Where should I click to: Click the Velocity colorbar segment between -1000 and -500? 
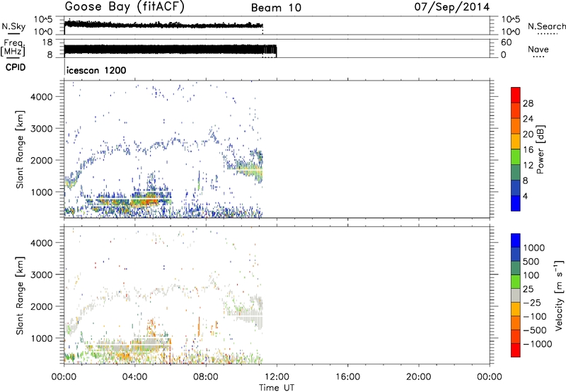516,337
